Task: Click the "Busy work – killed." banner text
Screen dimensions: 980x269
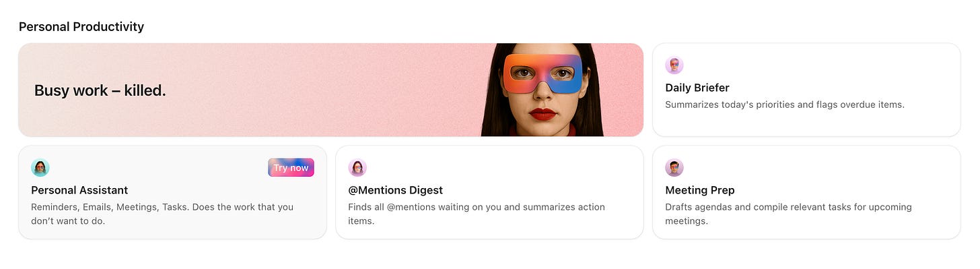Action: click(x=100, y=90)
